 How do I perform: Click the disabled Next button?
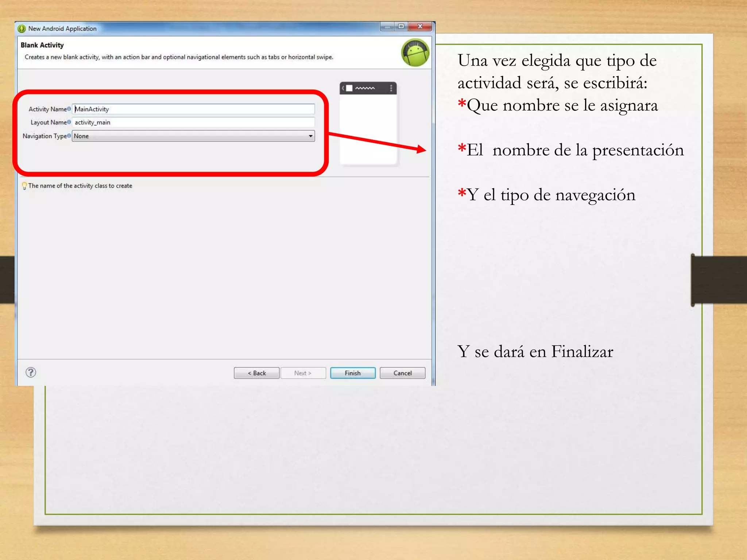coord(303,373)
